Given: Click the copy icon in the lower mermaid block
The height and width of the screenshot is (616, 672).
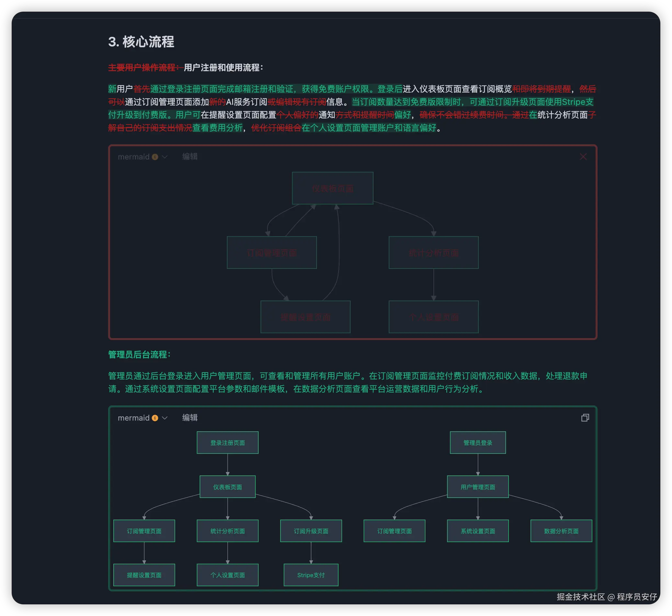Looking at the screenshot, I should 585,418.
